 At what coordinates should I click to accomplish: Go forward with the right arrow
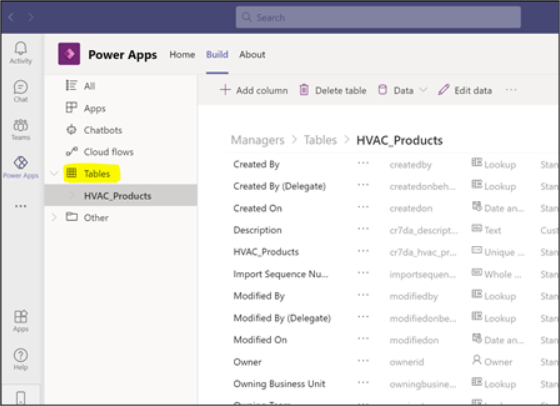(31, 17)
